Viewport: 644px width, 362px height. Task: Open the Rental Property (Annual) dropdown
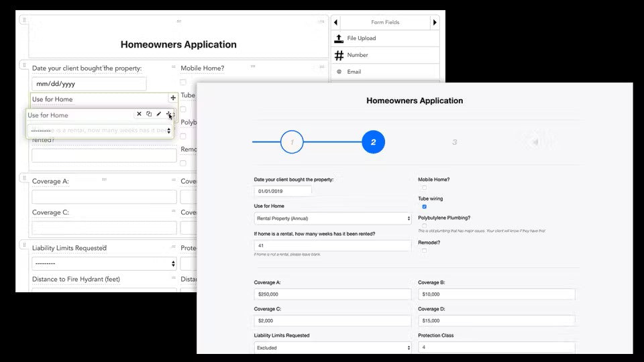(332, 219)
